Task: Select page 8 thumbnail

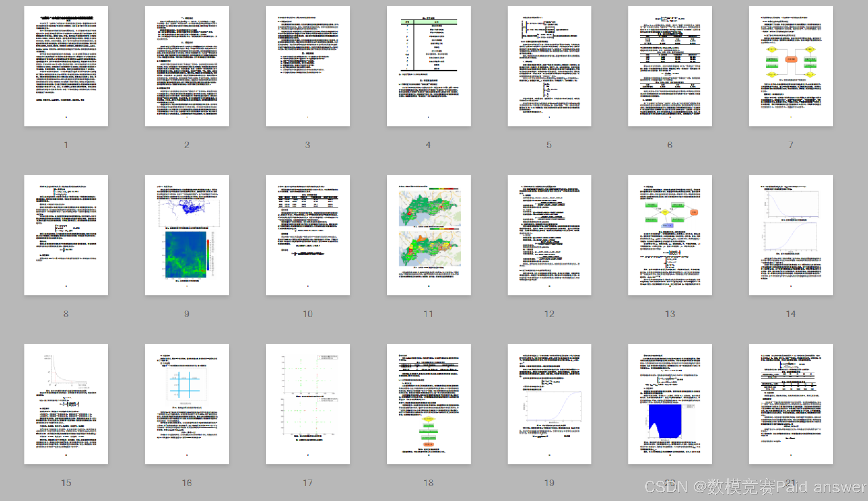Action: coord(66,235)
